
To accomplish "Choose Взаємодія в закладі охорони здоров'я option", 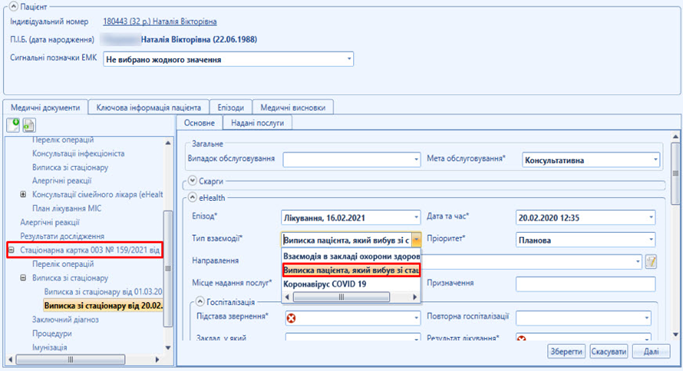I will click(x=351, y=256).
